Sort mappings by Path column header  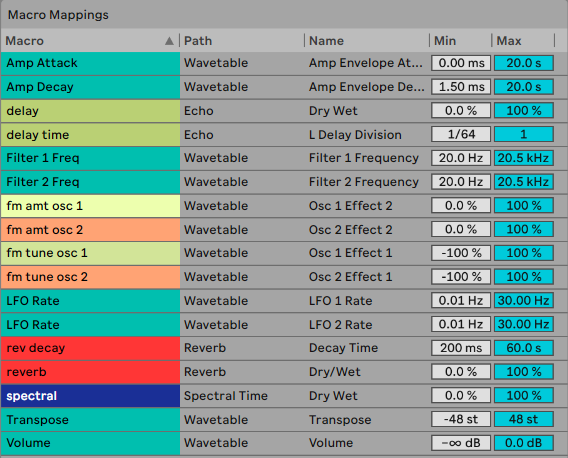coord(198,41)
